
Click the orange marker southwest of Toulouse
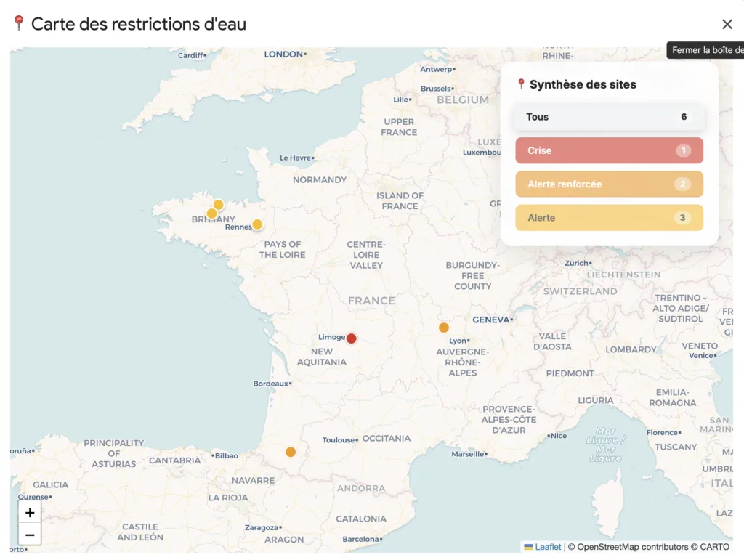point(291,452)
